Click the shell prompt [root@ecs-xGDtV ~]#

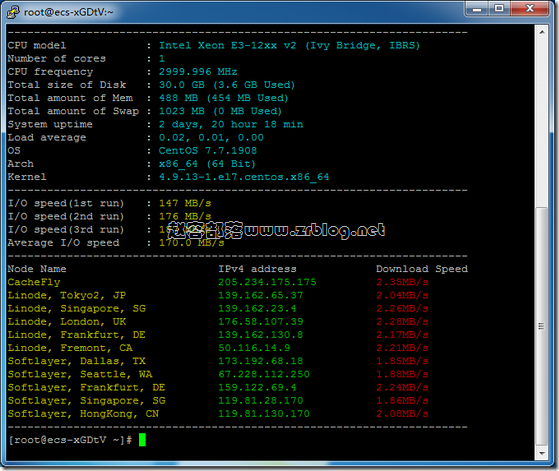70,440
